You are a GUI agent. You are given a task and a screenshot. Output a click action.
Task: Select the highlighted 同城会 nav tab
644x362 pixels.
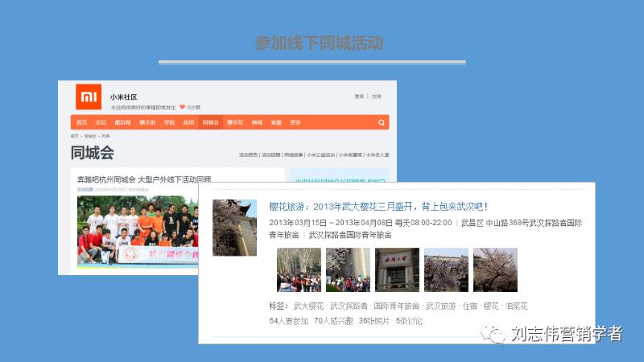coord(210,122)
